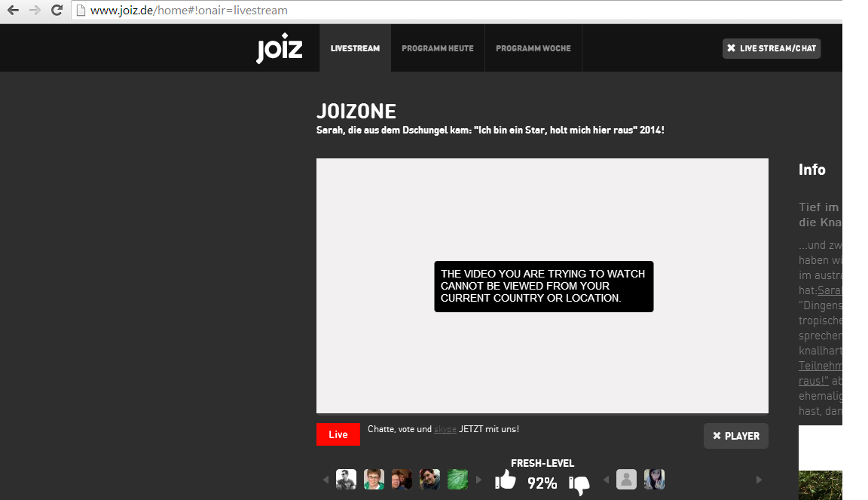Open the PROGRAMM HEUTE tab

[437, 48]
